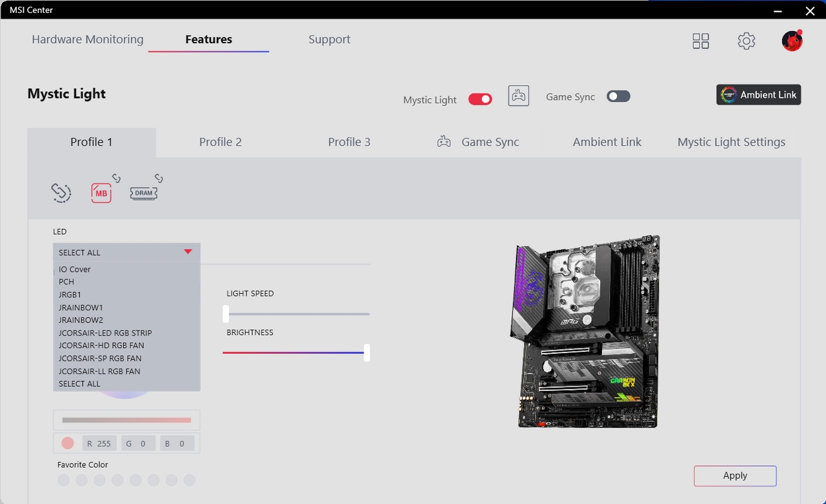Click the all-devices sync link icon
Image resolution: width=826 pixels, height=504 pixels.
pos(61,192)
